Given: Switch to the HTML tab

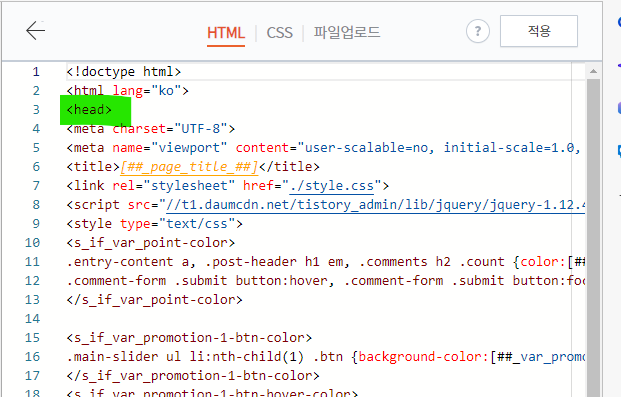Looking at the screenshot, I should 226,32.
